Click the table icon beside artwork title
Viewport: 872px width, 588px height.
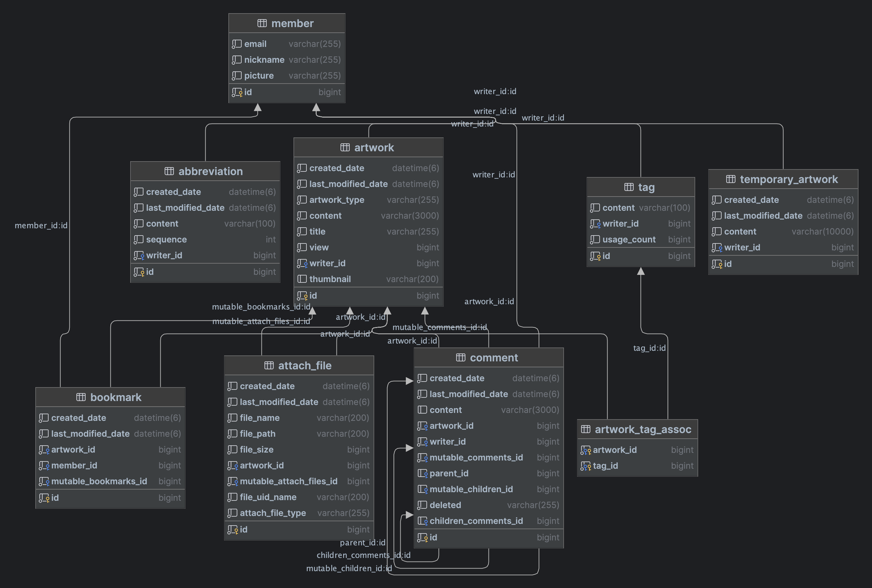tap(345, 147)
